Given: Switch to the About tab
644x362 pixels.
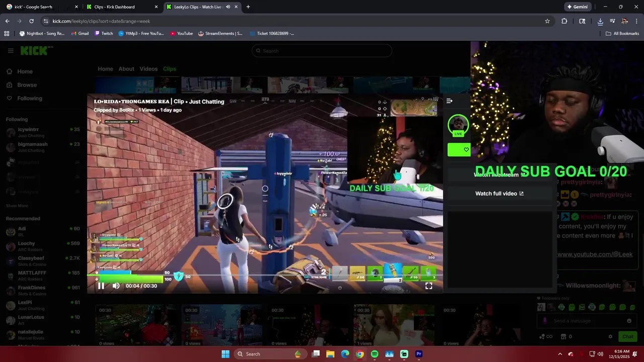Looking at the screenshot, I should (126, 69).
